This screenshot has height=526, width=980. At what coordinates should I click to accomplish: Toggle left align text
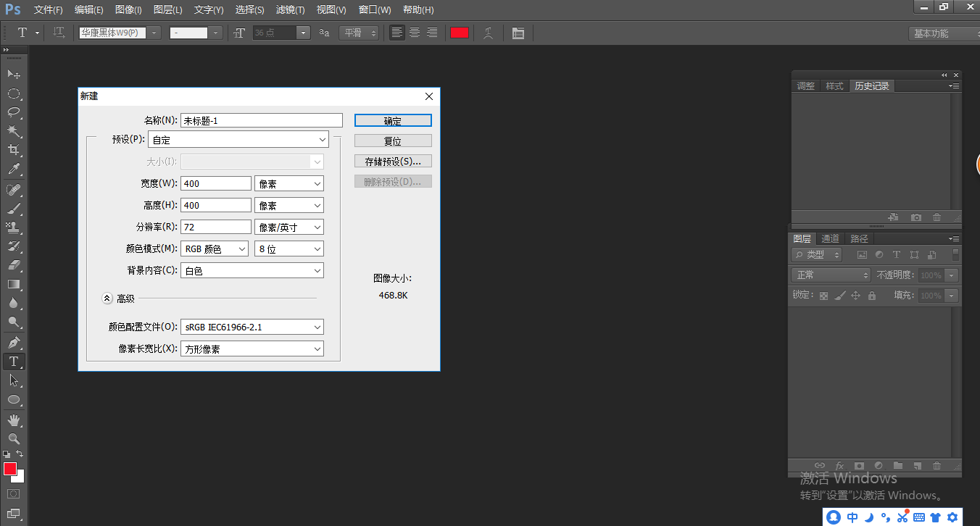point(396,33)
